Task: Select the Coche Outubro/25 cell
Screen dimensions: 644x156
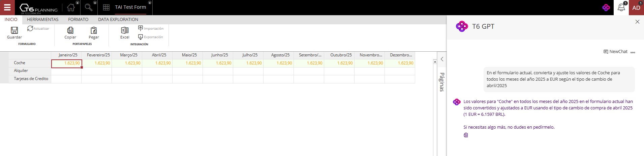Action: coord(339,63)
